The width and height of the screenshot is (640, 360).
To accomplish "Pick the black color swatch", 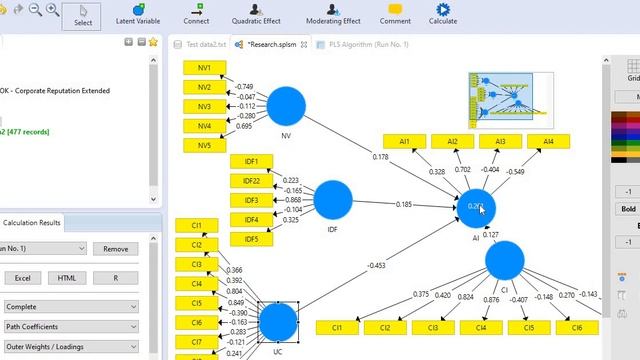I will 618,160.
